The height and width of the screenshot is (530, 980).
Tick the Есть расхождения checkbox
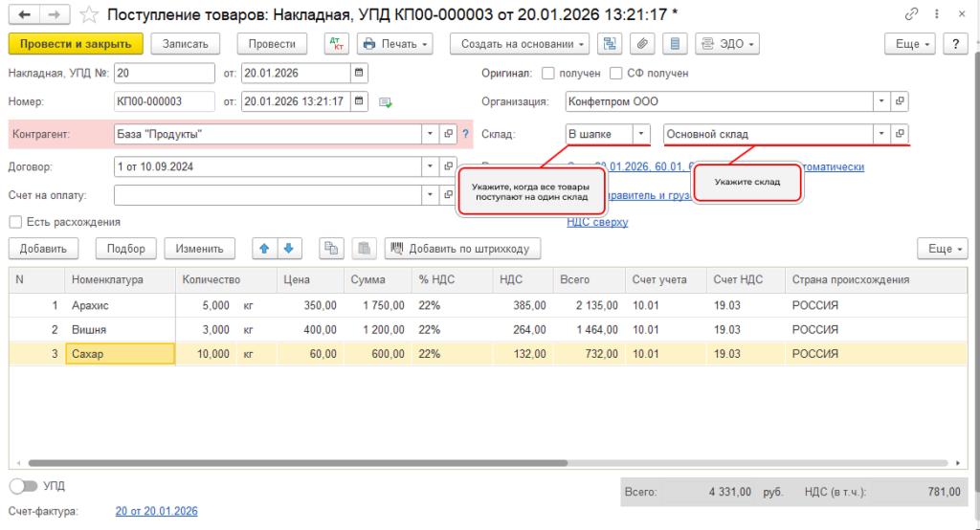15,222
